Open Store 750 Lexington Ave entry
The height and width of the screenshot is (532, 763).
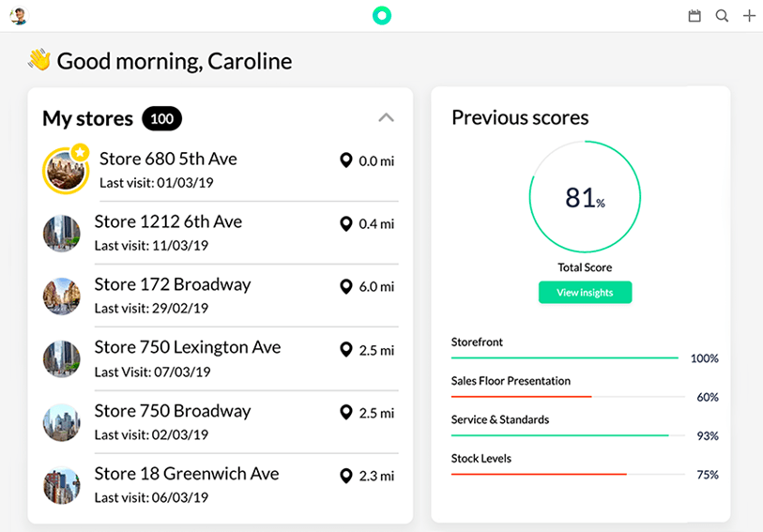pos(221,358)
